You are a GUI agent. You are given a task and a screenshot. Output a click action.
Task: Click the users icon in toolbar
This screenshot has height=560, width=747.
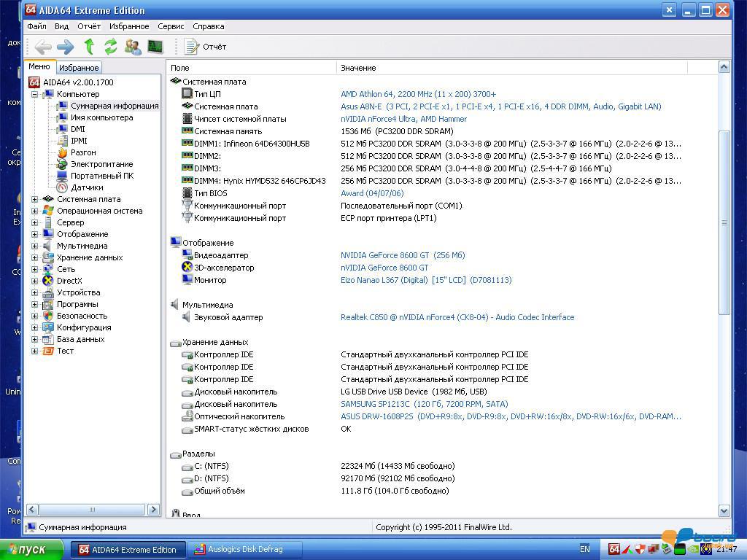[x=133, y=47]
